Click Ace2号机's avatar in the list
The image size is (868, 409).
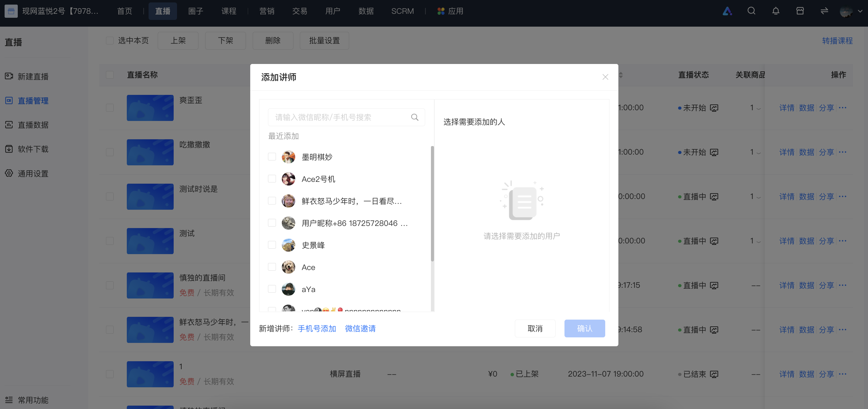[x=289, y=179]
